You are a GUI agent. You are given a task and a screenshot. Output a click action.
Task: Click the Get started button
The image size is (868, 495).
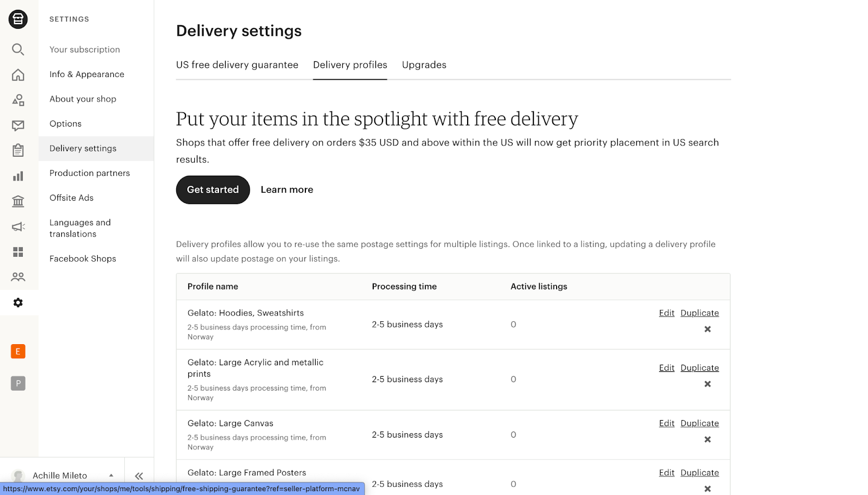point(213,189)
